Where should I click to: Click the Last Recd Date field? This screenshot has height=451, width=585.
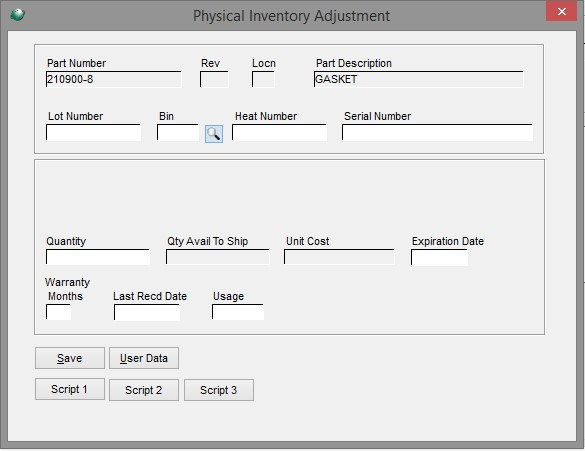coord(147,312)
